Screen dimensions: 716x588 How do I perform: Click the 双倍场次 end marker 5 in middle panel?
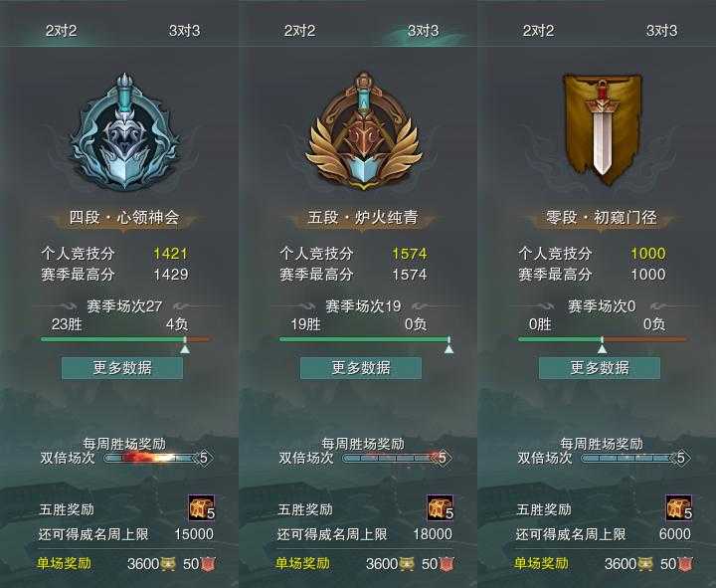(x=442, y=458)
